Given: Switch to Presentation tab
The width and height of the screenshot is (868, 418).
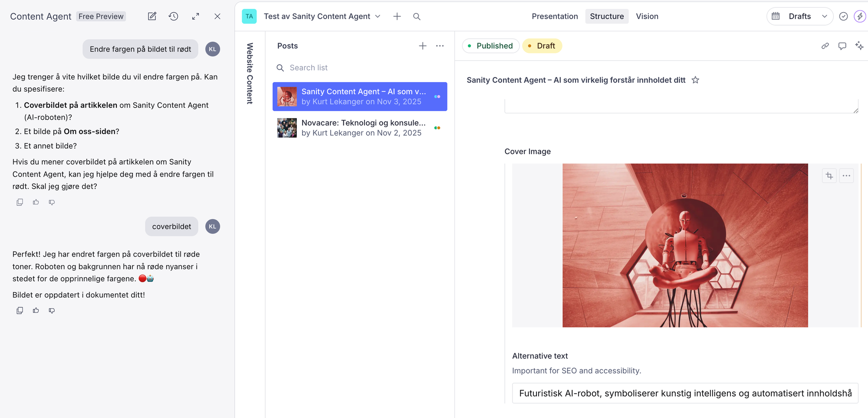Looking at the screenshot, I should click(x=555, y=16).
